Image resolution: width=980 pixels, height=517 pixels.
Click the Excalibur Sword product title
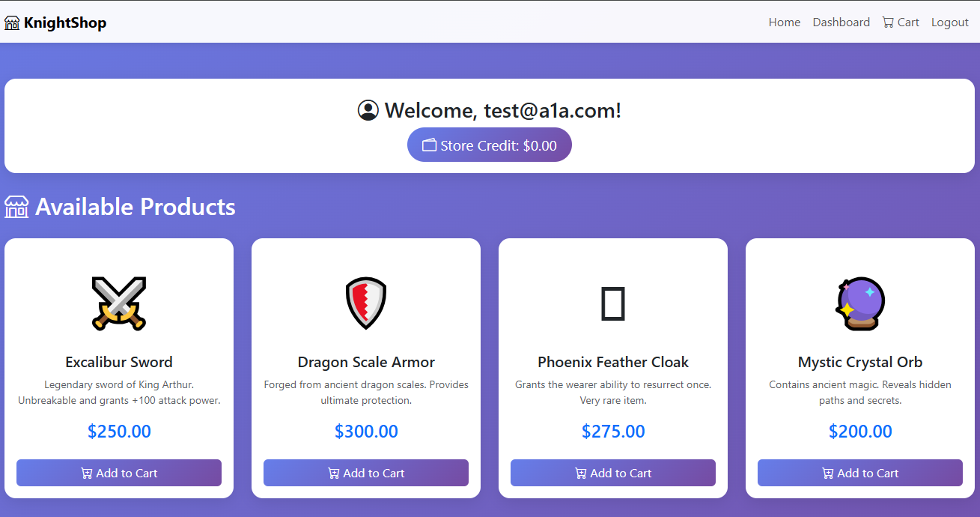pyautogui.click(x=119, y=362)
